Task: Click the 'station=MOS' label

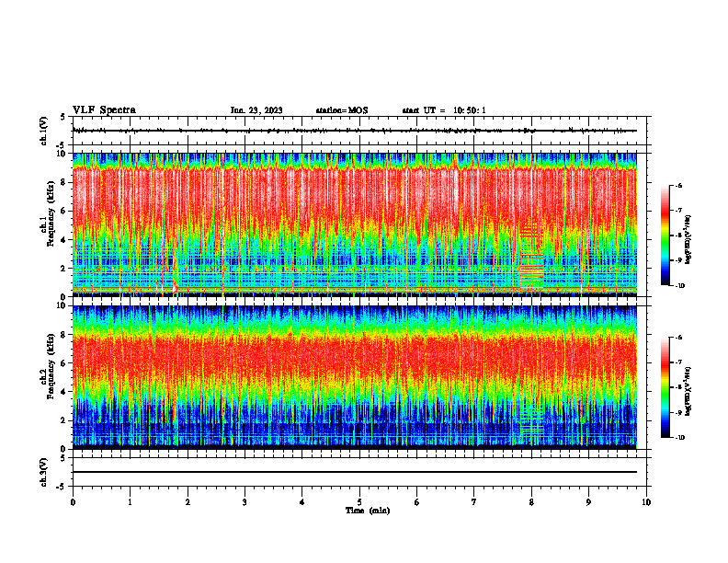Action: point(342,110)
